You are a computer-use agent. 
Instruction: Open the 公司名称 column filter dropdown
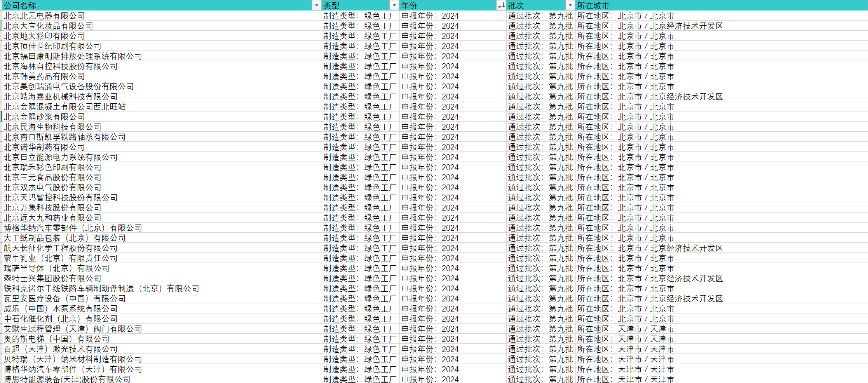(316, 5)
